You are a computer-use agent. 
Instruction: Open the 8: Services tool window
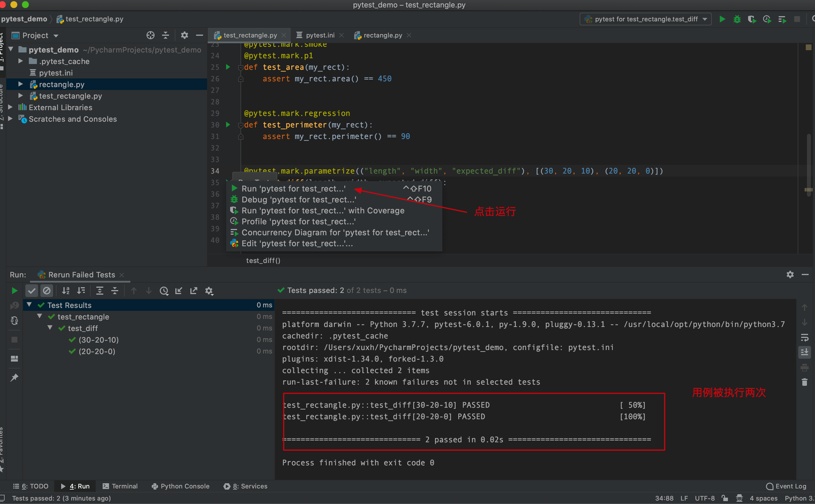click(245, 486)
